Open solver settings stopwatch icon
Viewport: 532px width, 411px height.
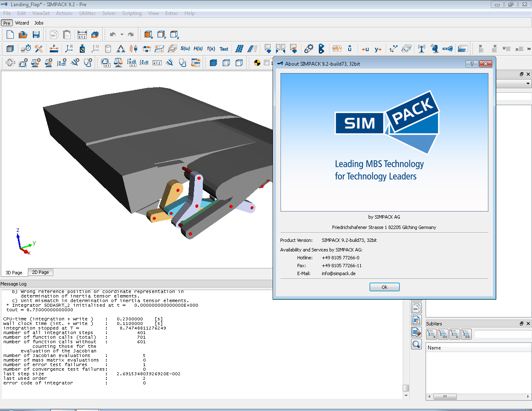coord(26,49)
